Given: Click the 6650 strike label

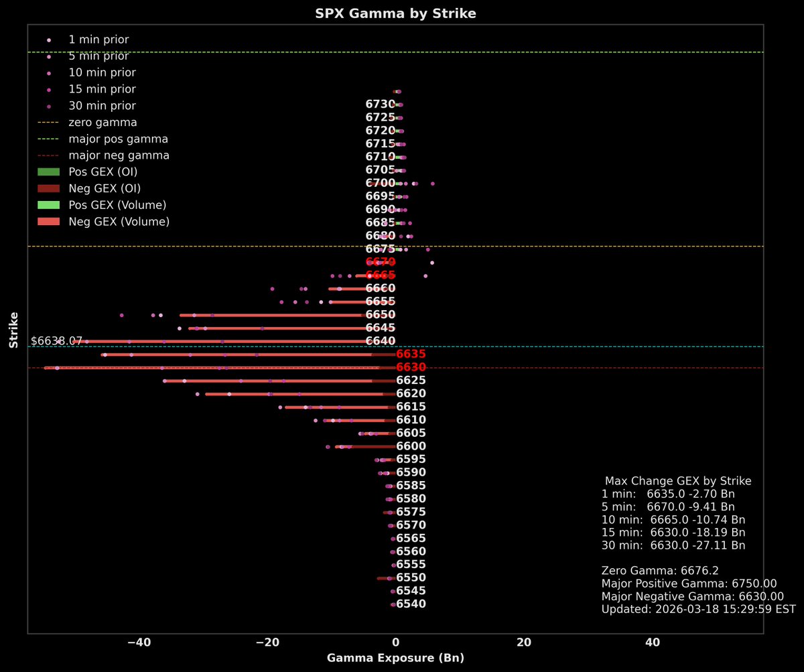Looking at the screenshot, I should pos(381,315).
